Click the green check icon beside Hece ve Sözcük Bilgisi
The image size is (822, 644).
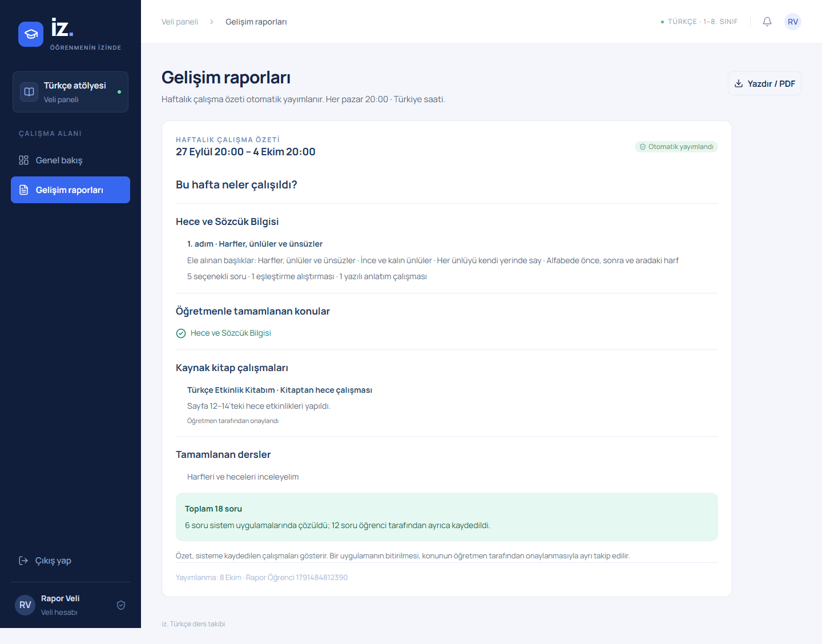pos(181,333)
